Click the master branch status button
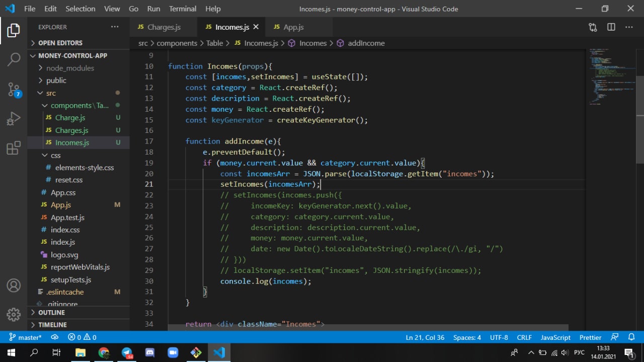Image resolution: width=644 pixels, height=362 pixels. tap(26, 337)
